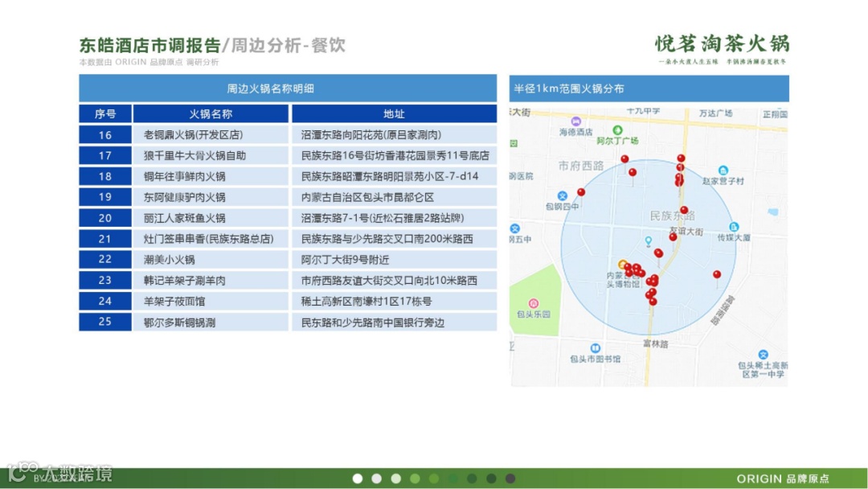Click address 阿尔丁大街9号附近
This screenshot has width=868, height=489.
[x=394, y=259]
